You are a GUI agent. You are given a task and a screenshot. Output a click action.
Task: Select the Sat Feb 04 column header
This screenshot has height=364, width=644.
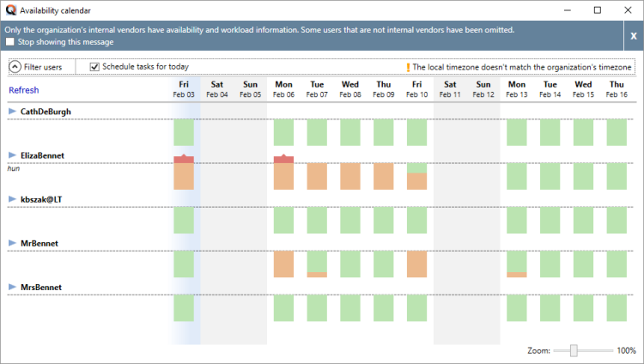point(217,89)
